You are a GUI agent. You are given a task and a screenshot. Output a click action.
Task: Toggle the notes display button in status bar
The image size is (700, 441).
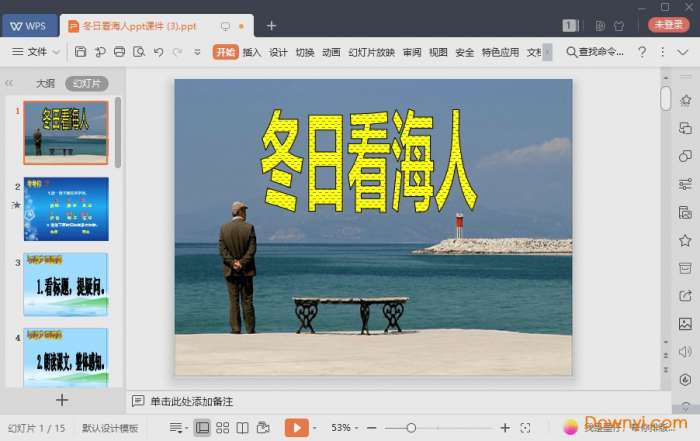[x=177, y=428]
